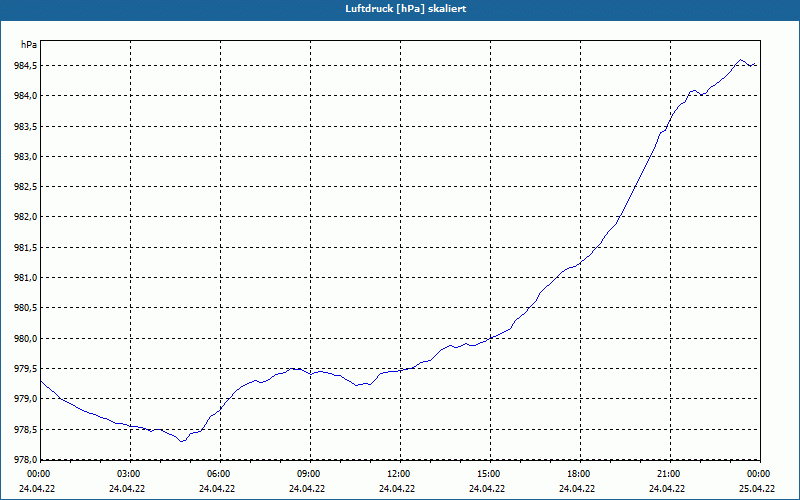This screenshot has width=800, height=500.
Task: Select the 980,5 pressure label
Action: click(x=25, y=308)
